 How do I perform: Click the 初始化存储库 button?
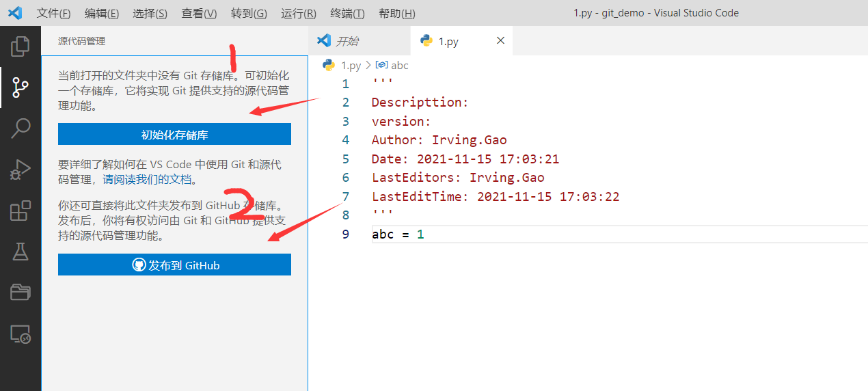coord(174,135)
